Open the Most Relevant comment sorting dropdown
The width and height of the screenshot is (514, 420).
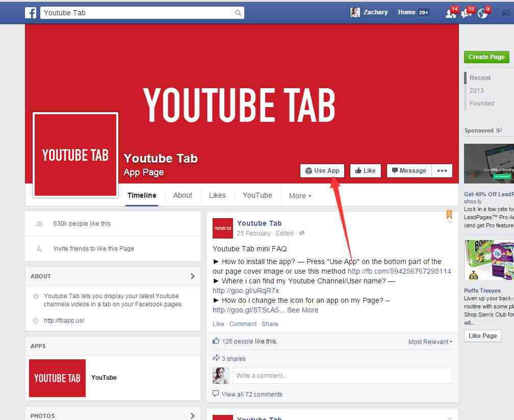[430, 342]
